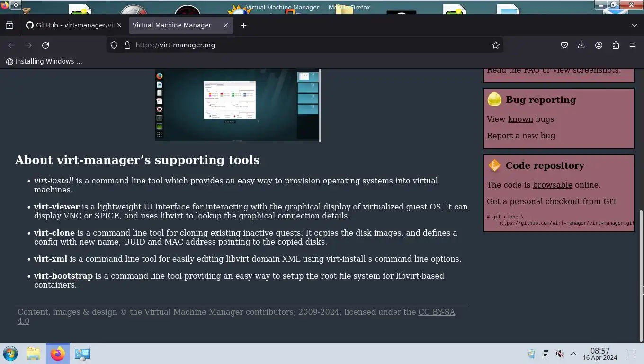The width and height of the screenshot is (644, 364).
Task: Reload the page with the refresh icon
Action: (x=45, y=45)
